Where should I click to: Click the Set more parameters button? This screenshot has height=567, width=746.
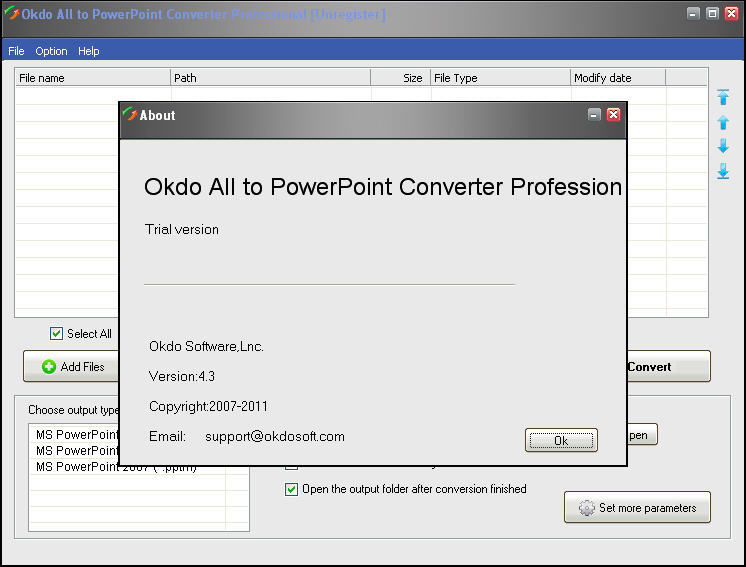tap(637, 507)
